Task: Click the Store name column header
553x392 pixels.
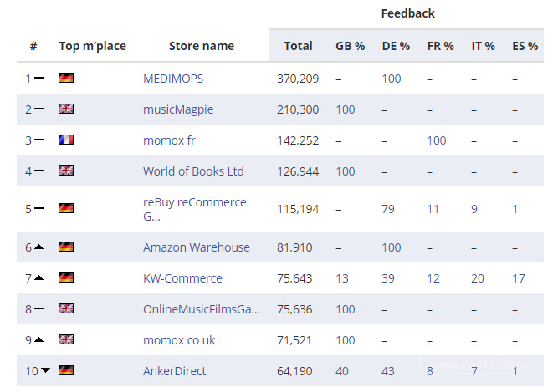Action: [202, 46]
